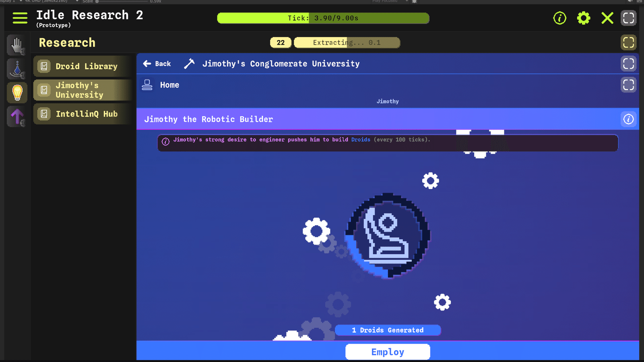Click the Droids link in description
The image size is (644, 362).
(361, 140)
